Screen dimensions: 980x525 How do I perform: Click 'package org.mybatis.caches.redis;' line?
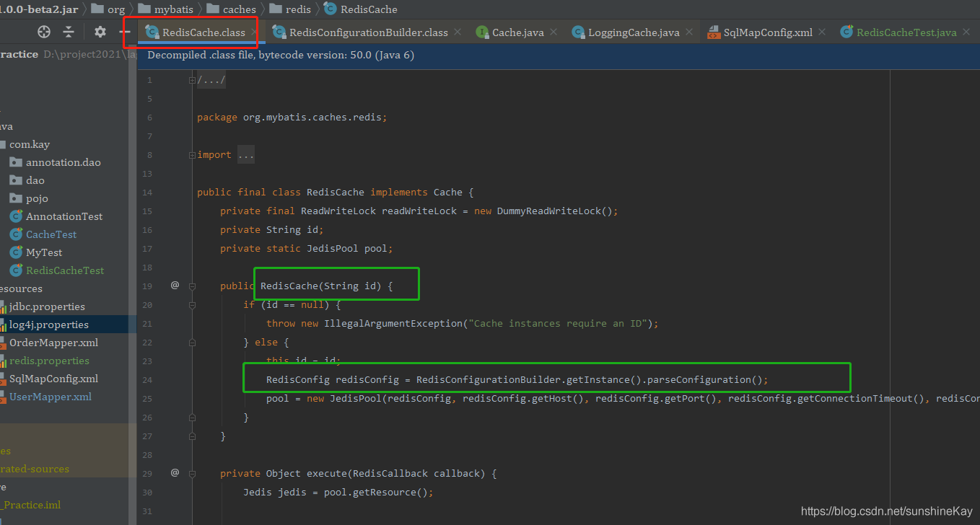(292, 118)
